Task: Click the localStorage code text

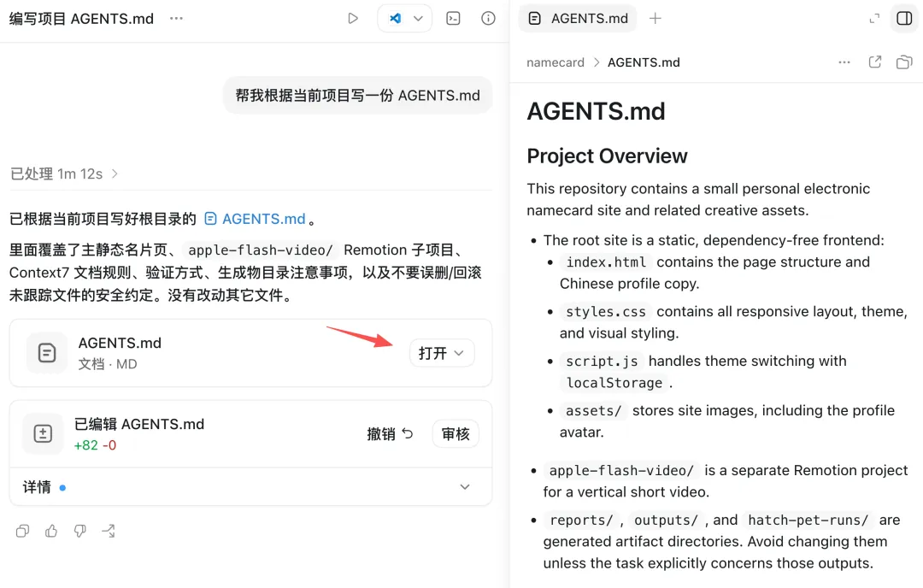Action: tap(614, 383)
